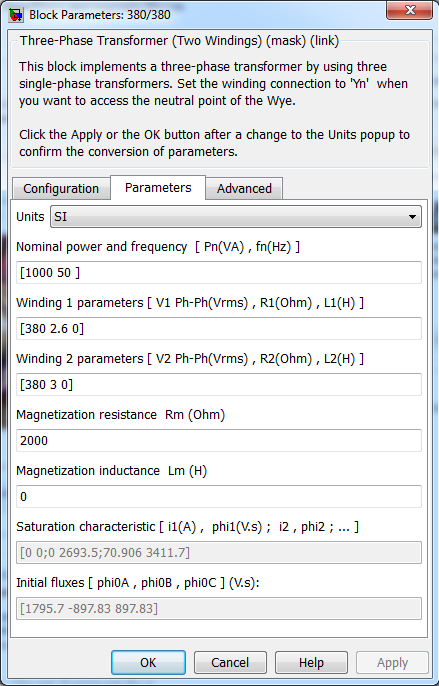Select the Magnetization resistance Rm field

[x=219, y=441]
